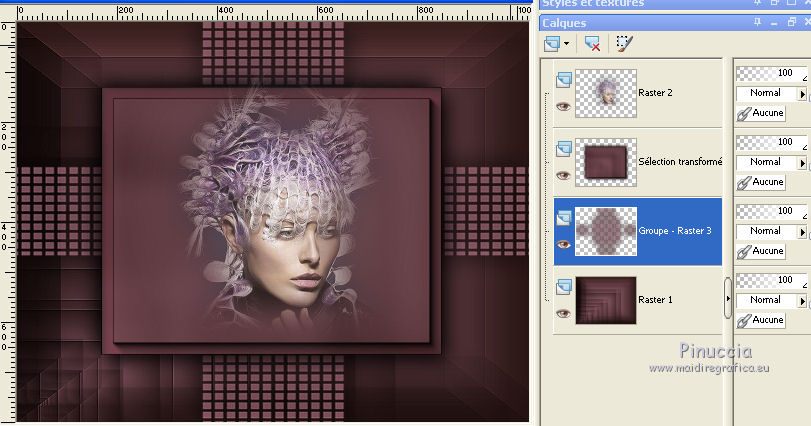The width and height of the screenshot is (811, 426).
Task: Open Normal blend mode box of Groupe - Raster 3
Action: point(766,232)
